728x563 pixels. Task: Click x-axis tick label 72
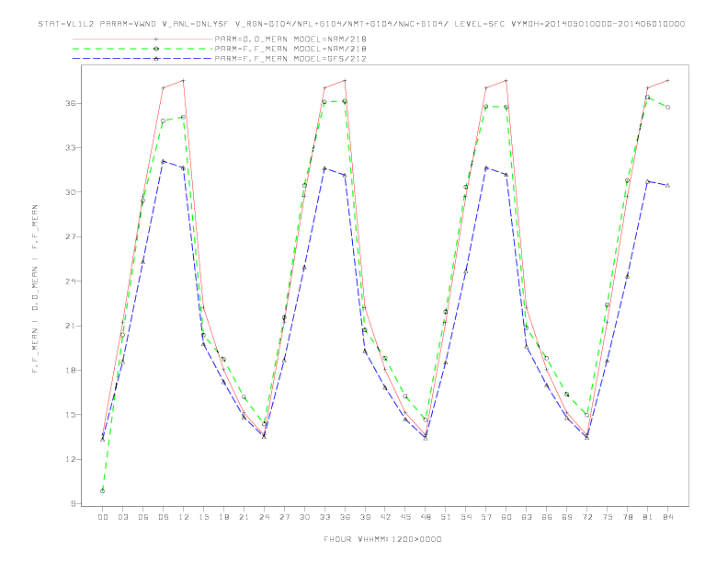[x=586, y=517]
